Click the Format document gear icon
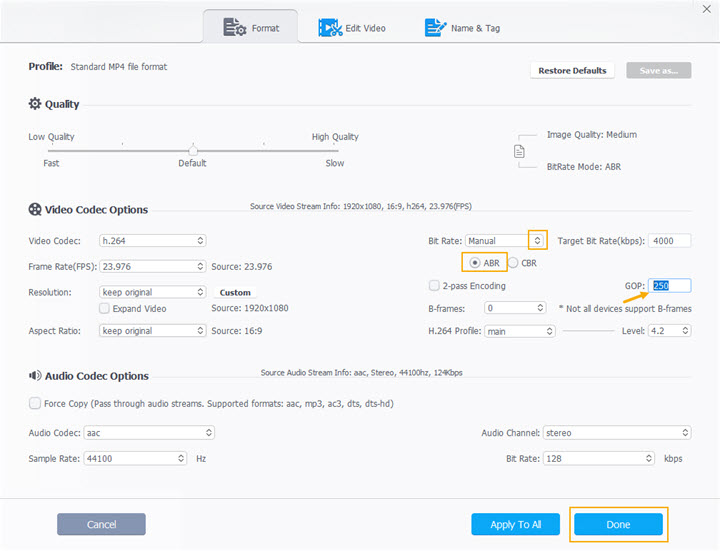The height and width of the screenshot is (551, 720). [x=235, y=28]
